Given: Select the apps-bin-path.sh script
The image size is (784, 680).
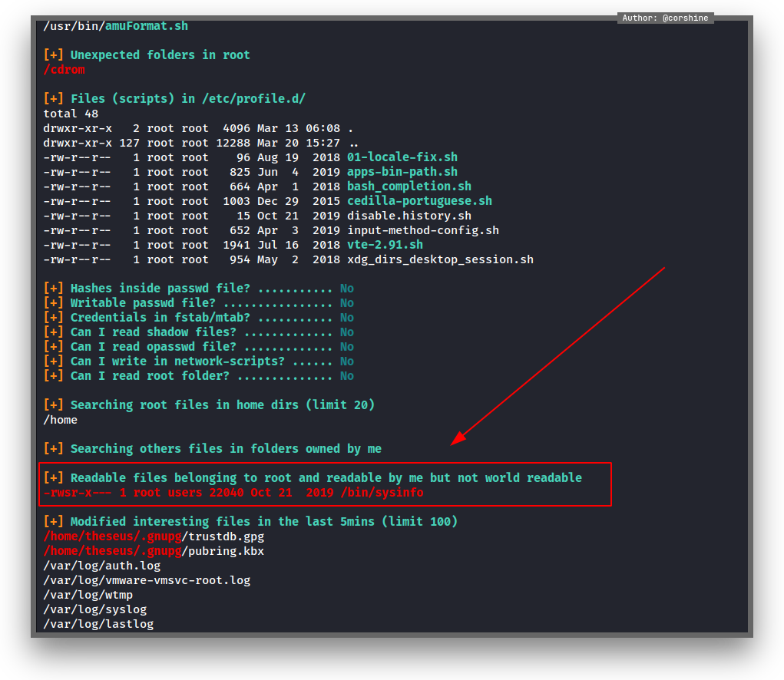Looking at the screenshot, I should point(402,172).
